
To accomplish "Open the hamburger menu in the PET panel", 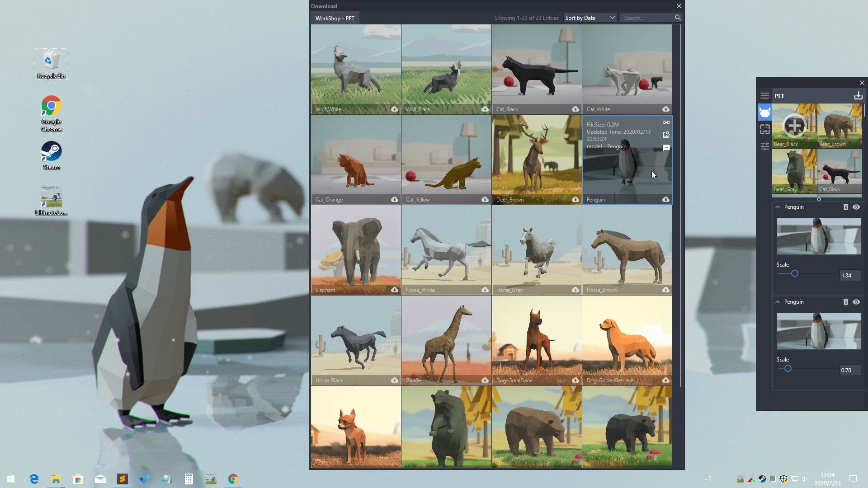I will [764, 95].
